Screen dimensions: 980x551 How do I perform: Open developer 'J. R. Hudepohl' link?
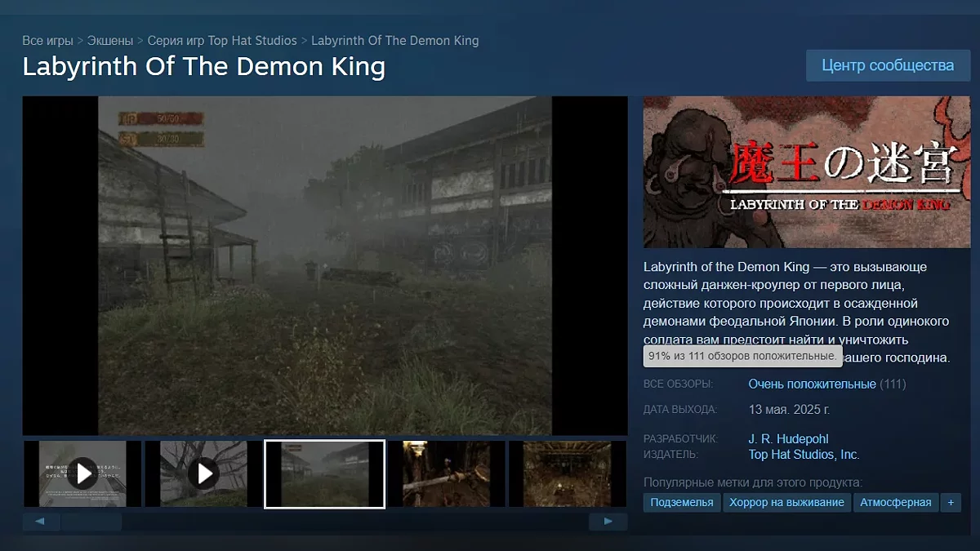[788, 439]
